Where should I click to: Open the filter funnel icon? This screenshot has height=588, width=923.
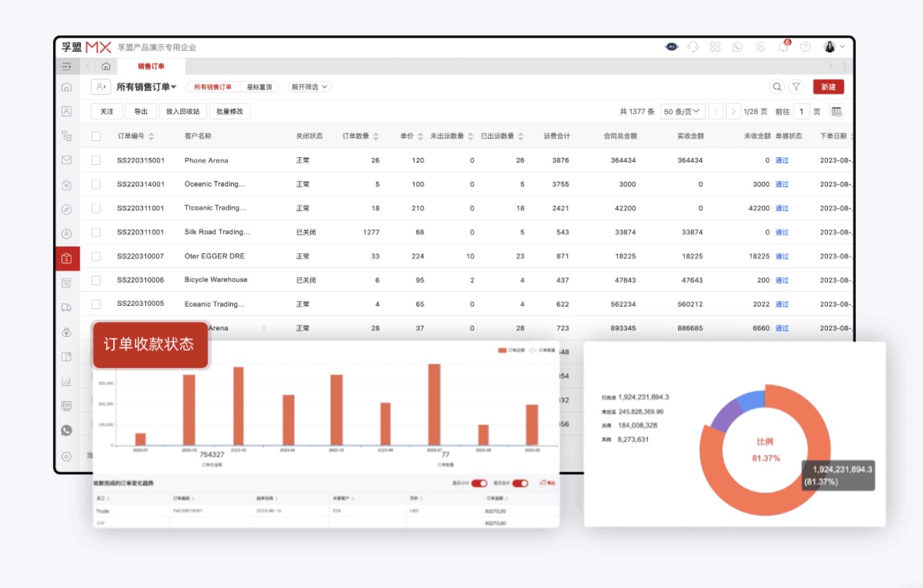click(796, 87)
